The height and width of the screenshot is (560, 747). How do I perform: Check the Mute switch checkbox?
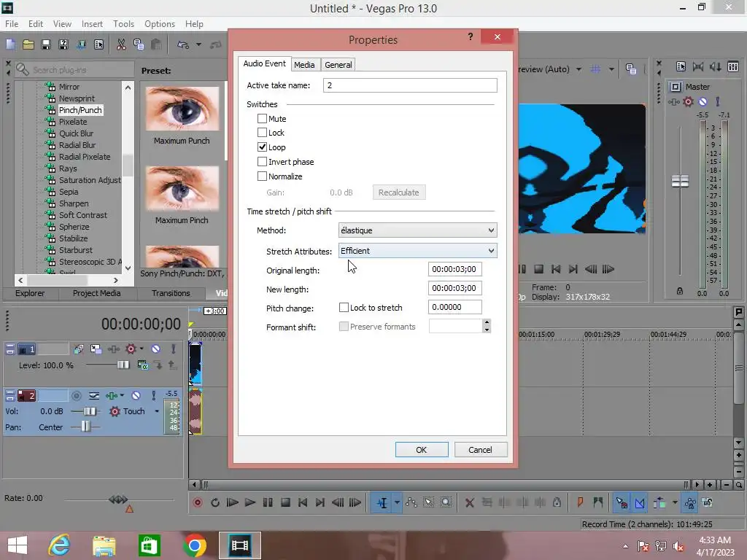tap(262, 119)
